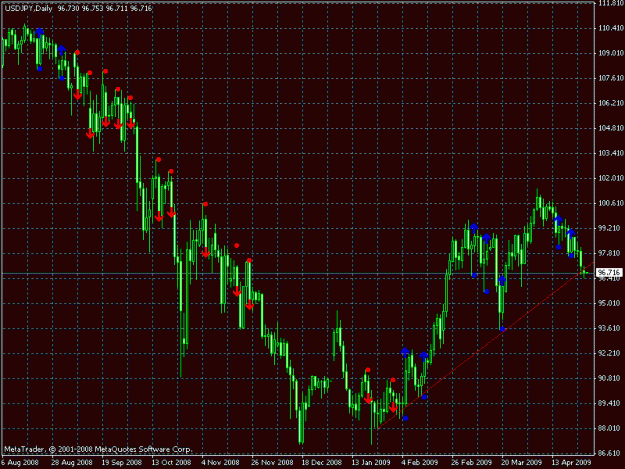Click the 93.610 price axis label

tap(610, 328)
